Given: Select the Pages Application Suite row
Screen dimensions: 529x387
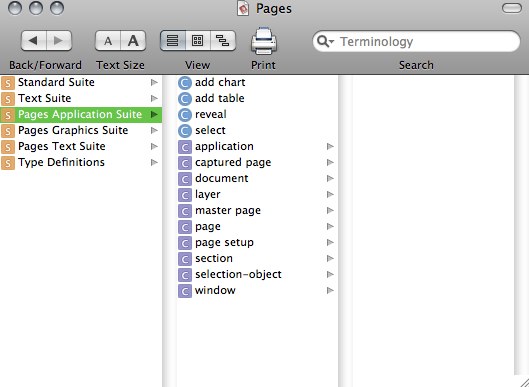Looking at the screenshot, I should point(81,114).
